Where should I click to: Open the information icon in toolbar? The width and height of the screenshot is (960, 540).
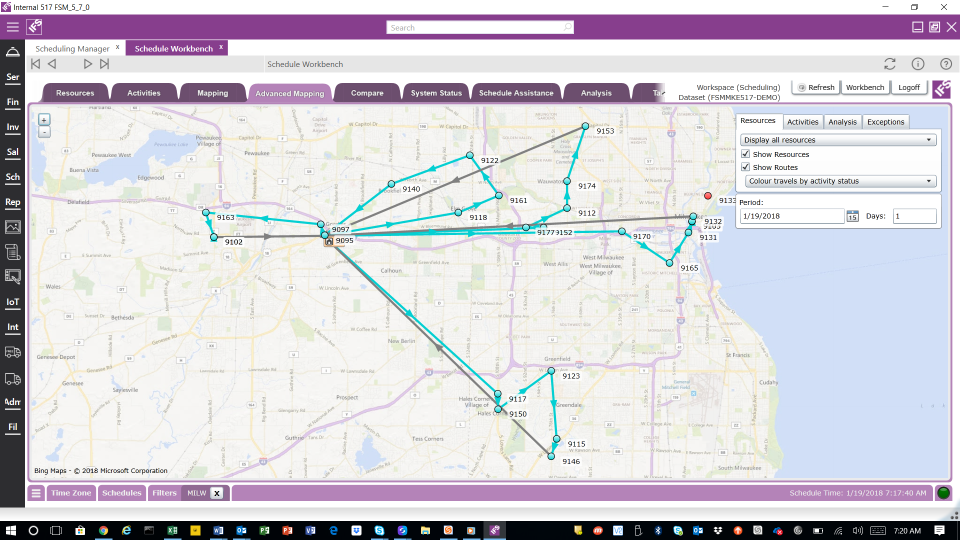point(917,64)
